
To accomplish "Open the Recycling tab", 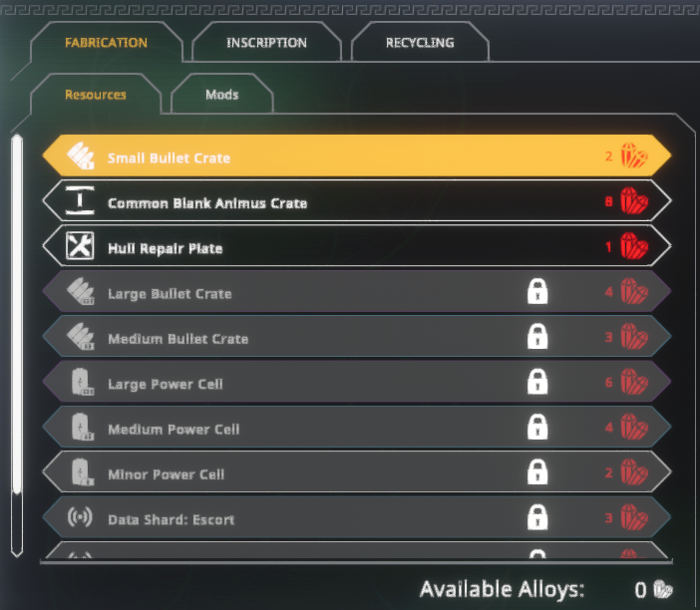I will pyautogui.click(x=420, y=43).
